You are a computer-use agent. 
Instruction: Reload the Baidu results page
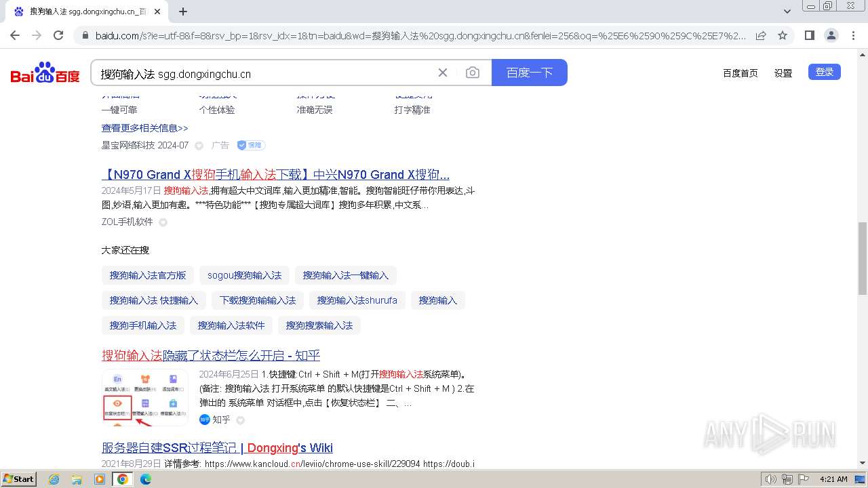point(58,35)
